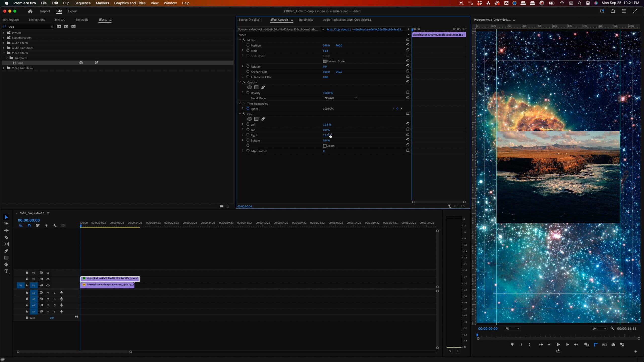Expand the Opacity section in Effect Controls
The width and height of the screenshot is (644, 362).
click(239, 82)
